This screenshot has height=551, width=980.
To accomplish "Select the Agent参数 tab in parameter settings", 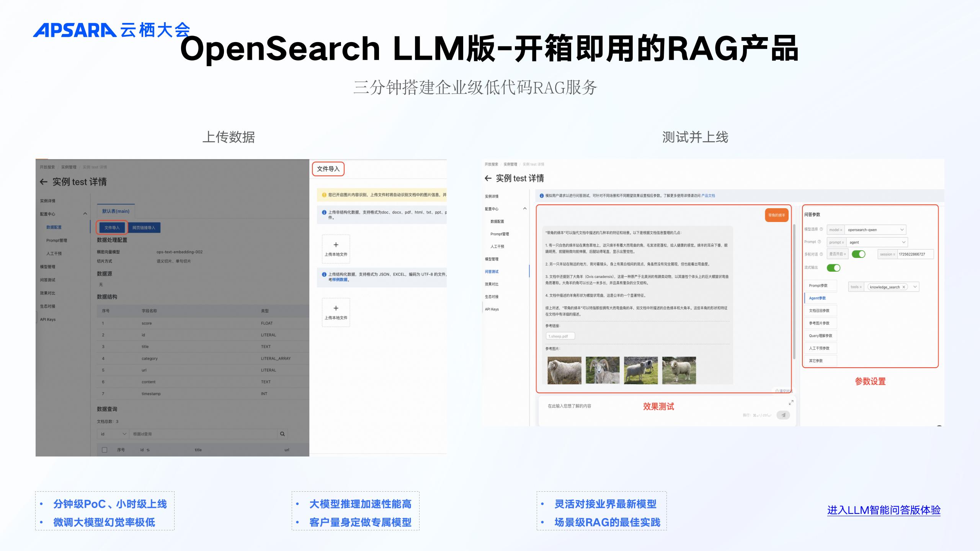I will pyautogui.click(x=817, y=298).
